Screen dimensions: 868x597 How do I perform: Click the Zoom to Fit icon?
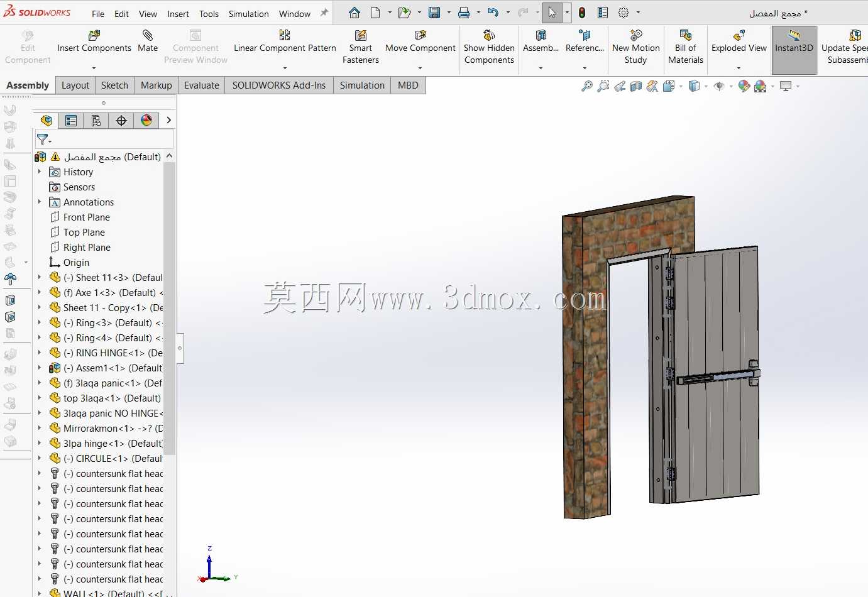pos(587,86)
